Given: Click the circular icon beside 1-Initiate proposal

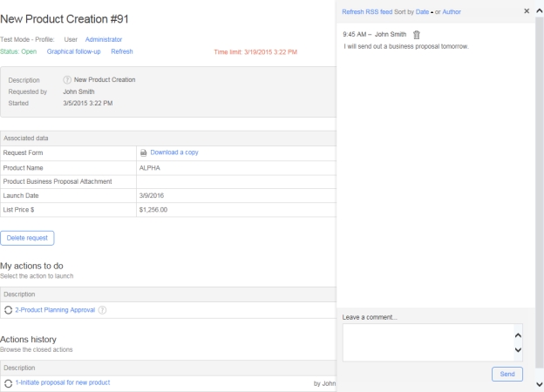Looking at the screenshot, I should pos(9,382).
